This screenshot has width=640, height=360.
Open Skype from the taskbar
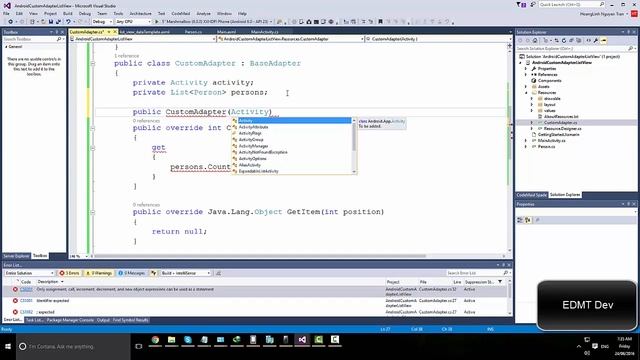pyautogui.click(x=188, y=340)
